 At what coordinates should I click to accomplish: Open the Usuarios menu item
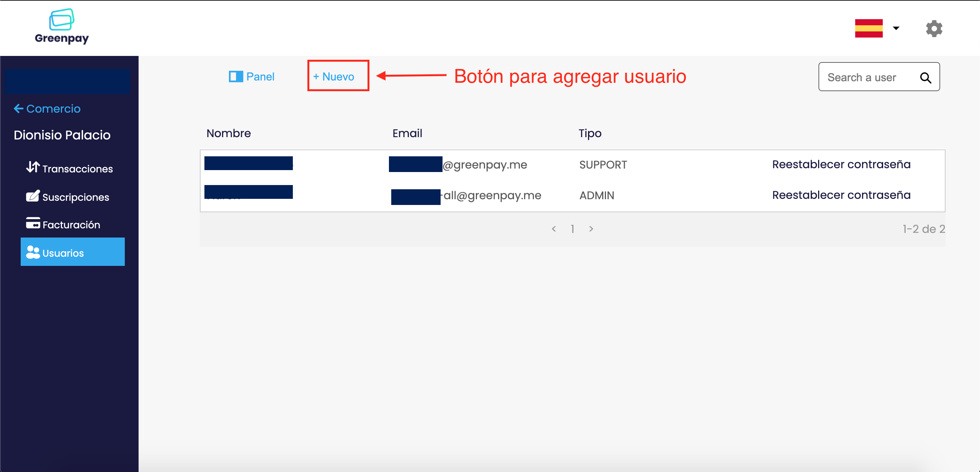point(73,252)
